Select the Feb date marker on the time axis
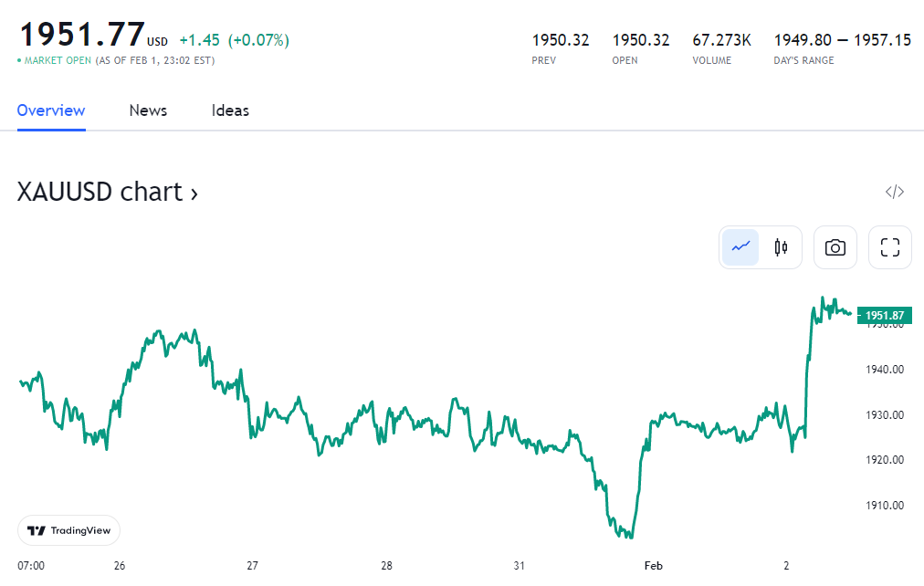This screenshot has height=586, width=924. 653,566
